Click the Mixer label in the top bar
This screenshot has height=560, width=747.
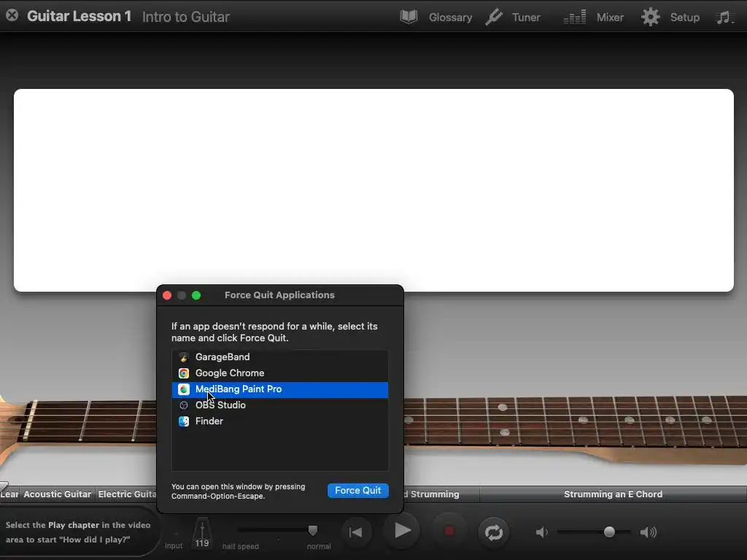click(610, 17)
